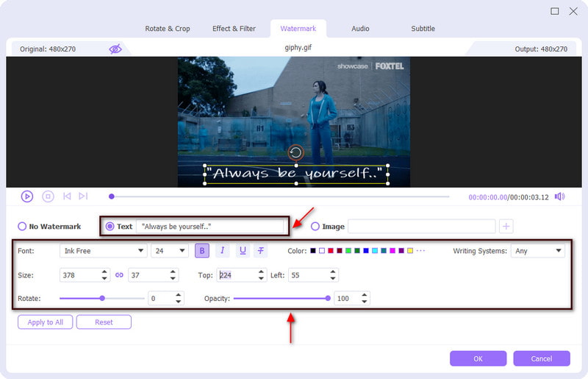
Task: Mute audio with the speaker icon
Action: (x=559, y=196)
